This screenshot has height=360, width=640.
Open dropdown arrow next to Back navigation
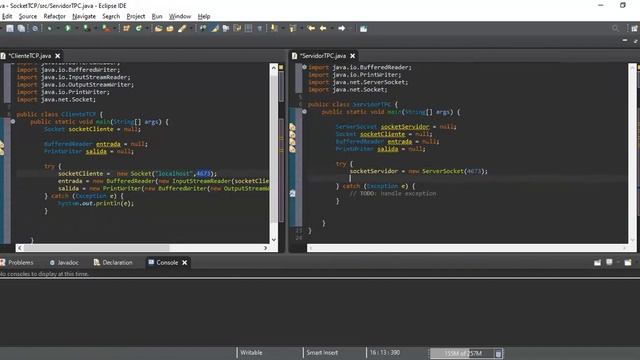332,28
